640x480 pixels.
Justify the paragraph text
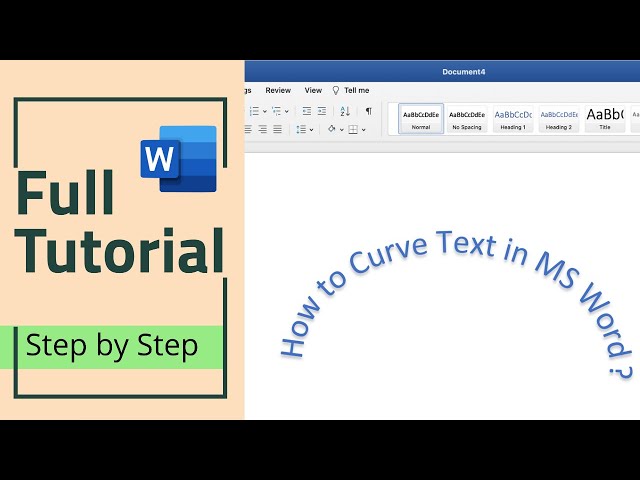tap(278, 129)
